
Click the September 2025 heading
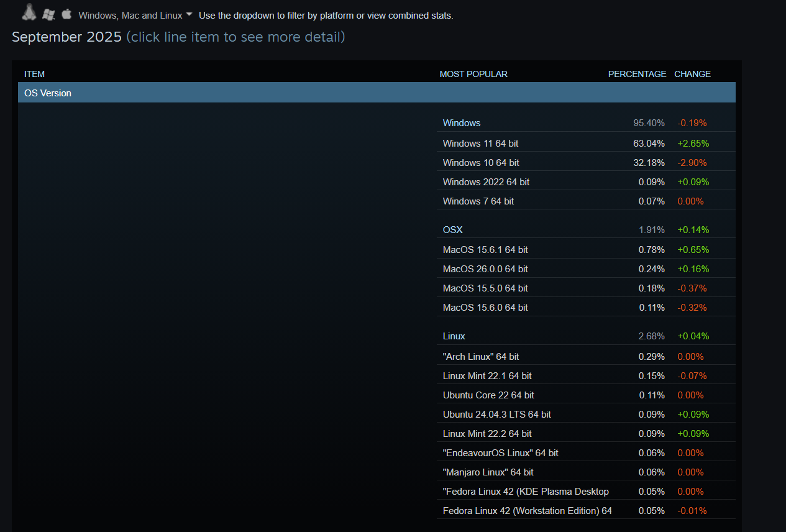(x=66, y=37)
